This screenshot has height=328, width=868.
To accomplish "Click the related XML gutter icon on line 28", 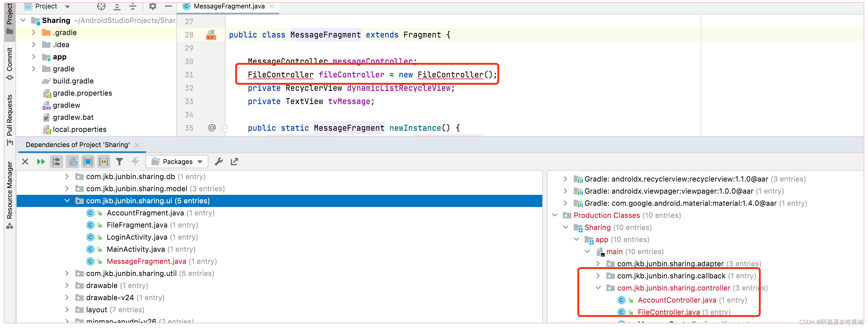I will [x=211, y=35].
